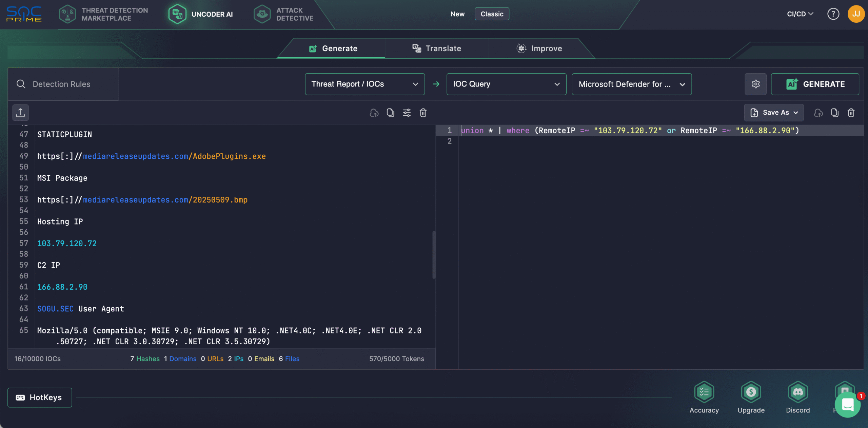Select the Translate tab
The width and height of the screenshot is (868, 428).
click(437, 48)
